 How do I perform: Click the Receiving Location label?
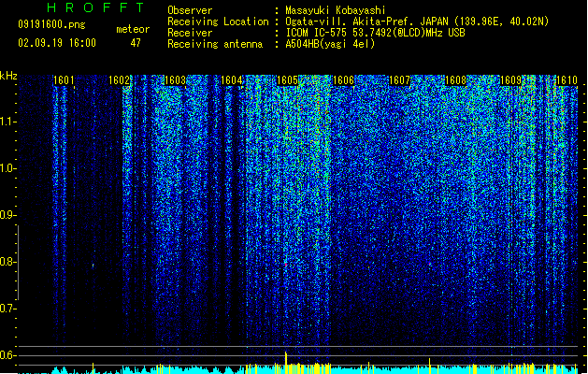tap(218, 22)
